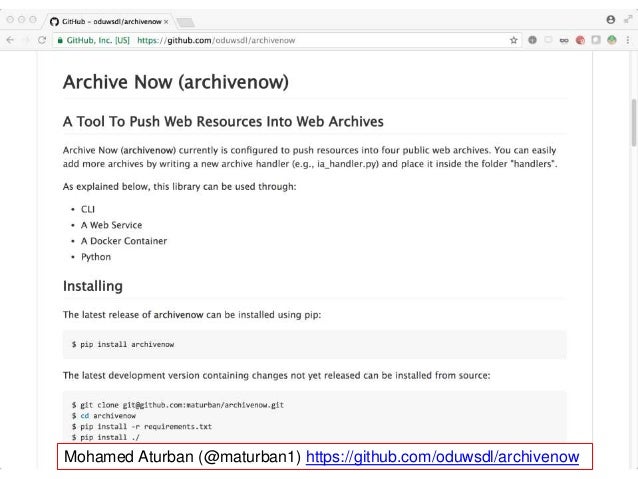Screen dimensions: 638x479
Task: Click the green round extension icon
Action: [x=612, y=40]
